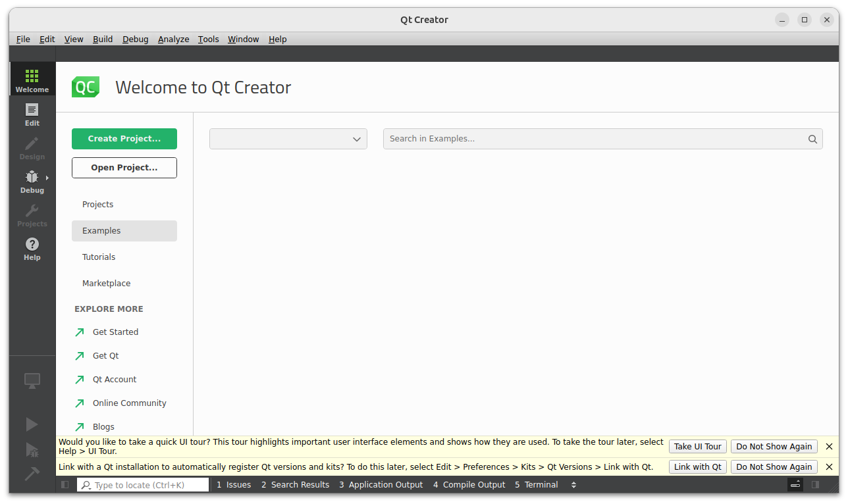Open the output panes selector arrows
The image size is (848, 504).
573,485
